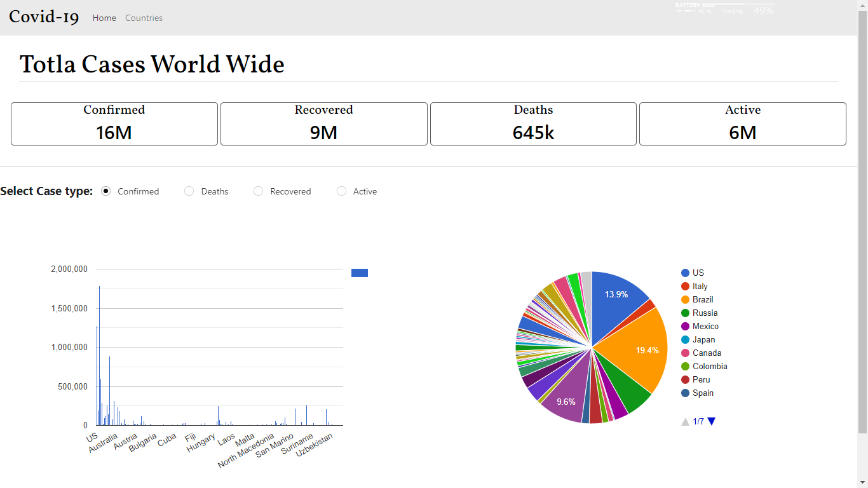This screenshot has height=488, width=868.
Task: Click the Peru legend color dot
Action: click(x=685, y=379)
